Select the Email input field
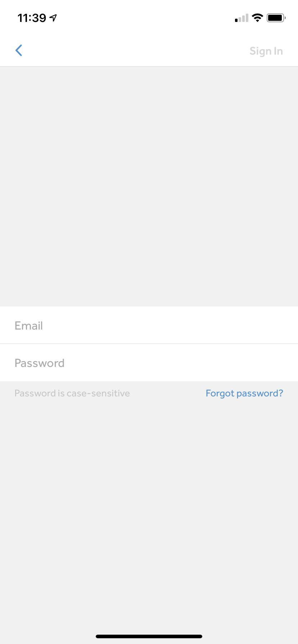This screenshot has height=644, width=298. [x=149, y=325]
